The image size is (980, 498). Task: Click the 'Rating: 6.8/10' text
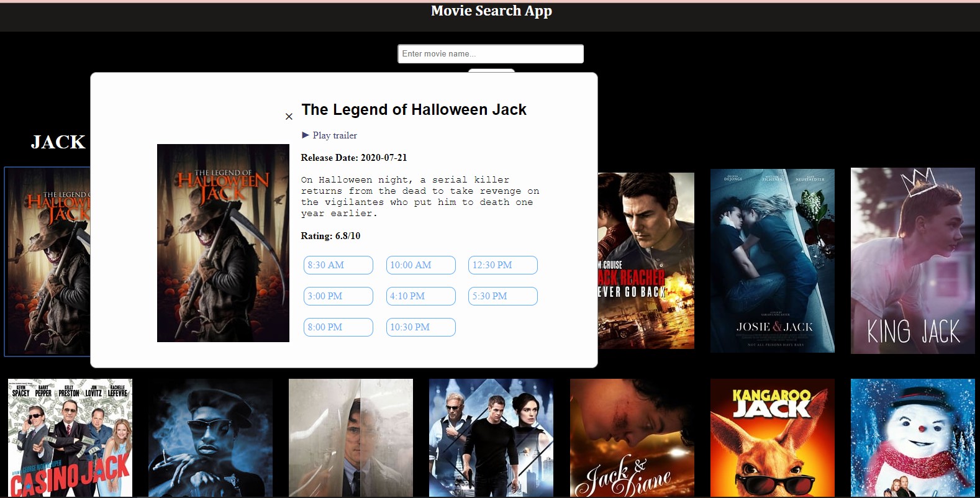tap(330, 236)
